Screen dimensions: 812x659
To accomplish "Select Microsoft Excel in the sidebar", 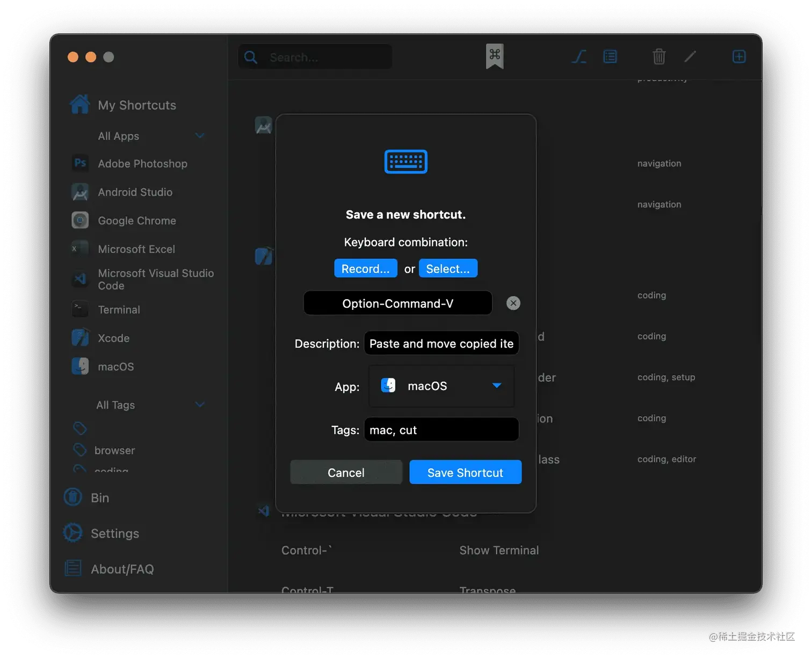I will click(124, 249).
